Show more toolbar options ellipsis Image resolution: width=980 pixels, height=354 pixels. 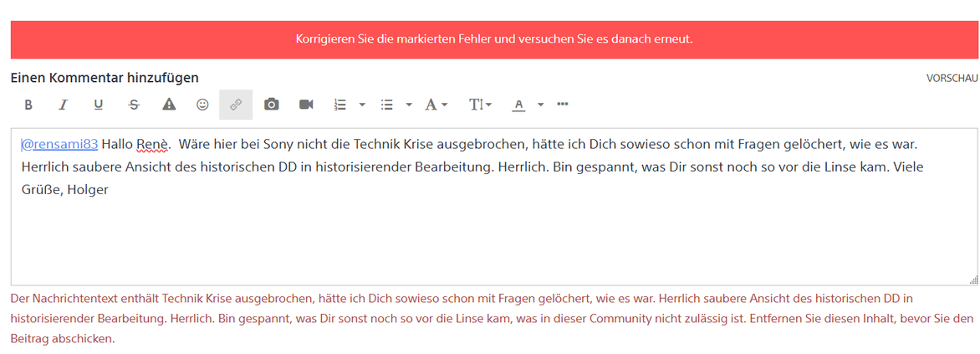[563, 105]
